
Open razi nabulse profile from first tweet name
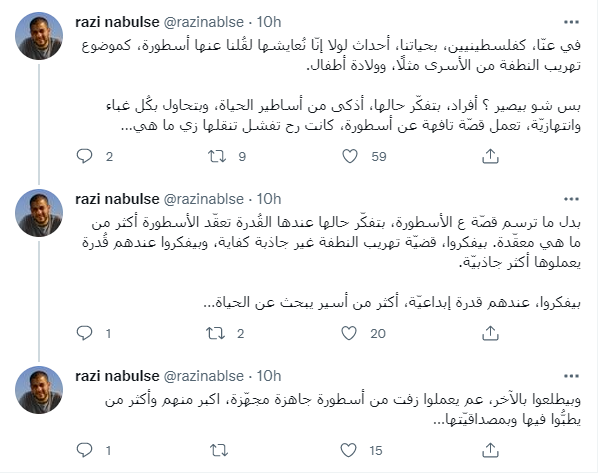coord(117,22)
